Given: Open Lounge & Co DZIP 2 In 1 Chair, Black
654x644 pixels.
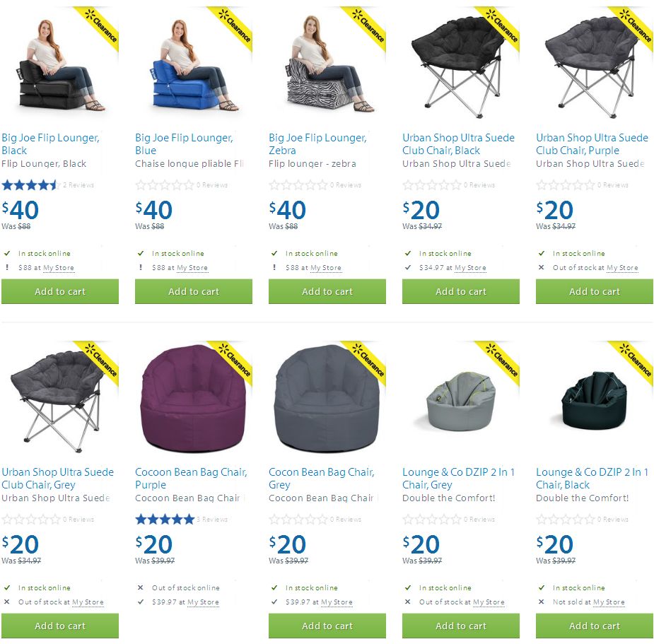Looking at the screenshot, I should click(592, 479).
